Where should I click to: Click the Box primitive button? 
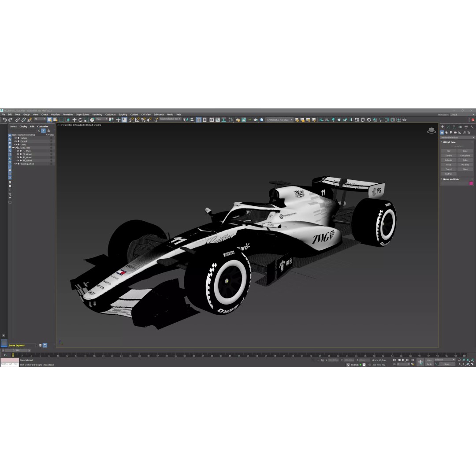448,151
